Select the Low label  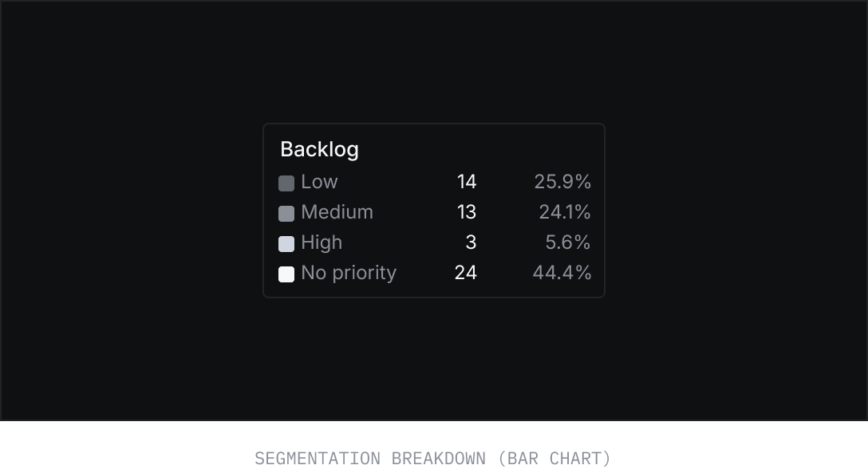click(319, 182)
